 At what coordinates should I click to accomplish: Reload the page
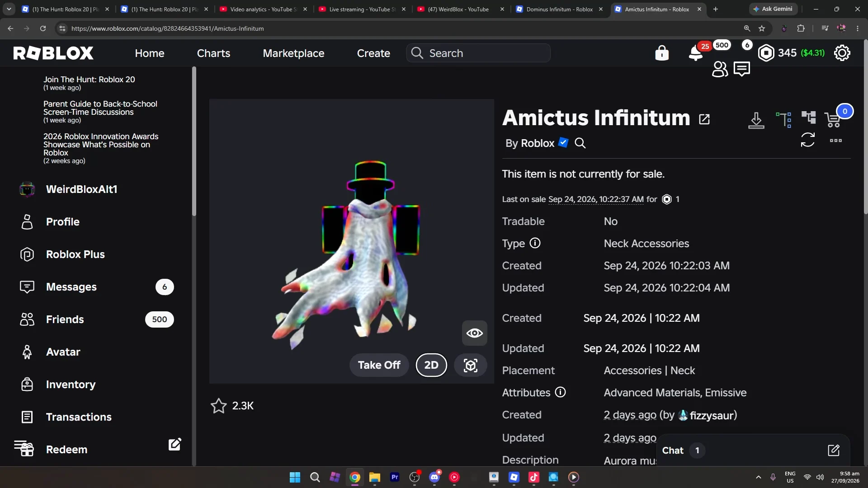click(x=42, y=28)
